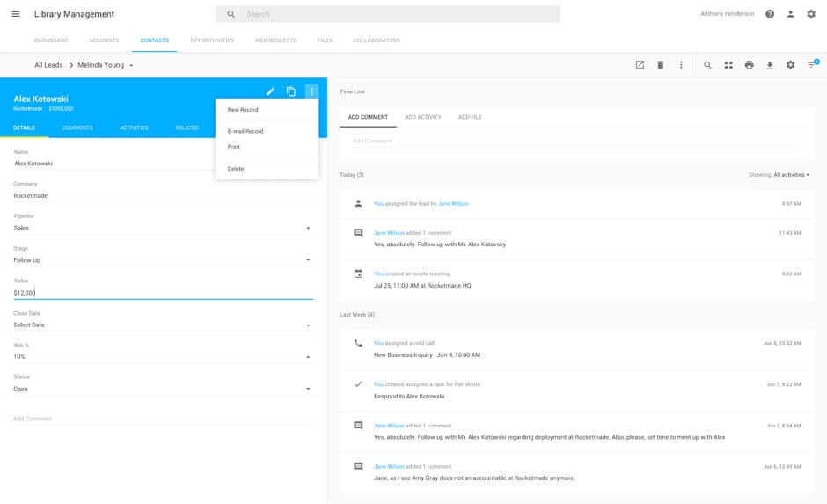827x504 pixels.
Task: Switch to the Opportunities tab
Action: 212,40
